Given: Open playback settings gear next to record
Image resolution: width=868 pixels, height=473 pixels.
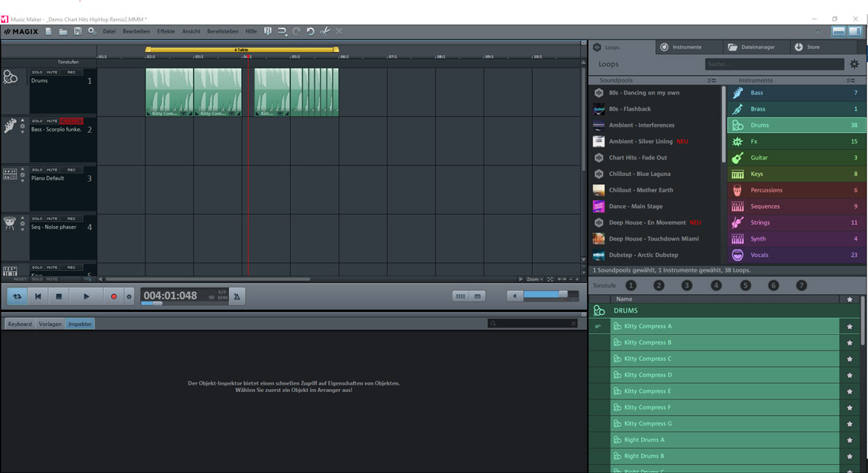Looking at the screenshot, I should pyautogui.click(x=129, y=296).
